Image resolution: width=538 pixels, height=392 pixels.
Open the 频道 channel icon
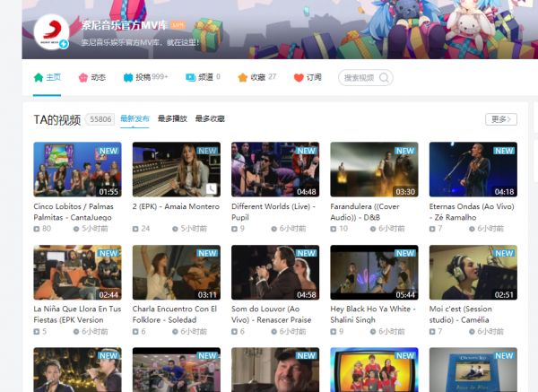(x=190, y=78)
